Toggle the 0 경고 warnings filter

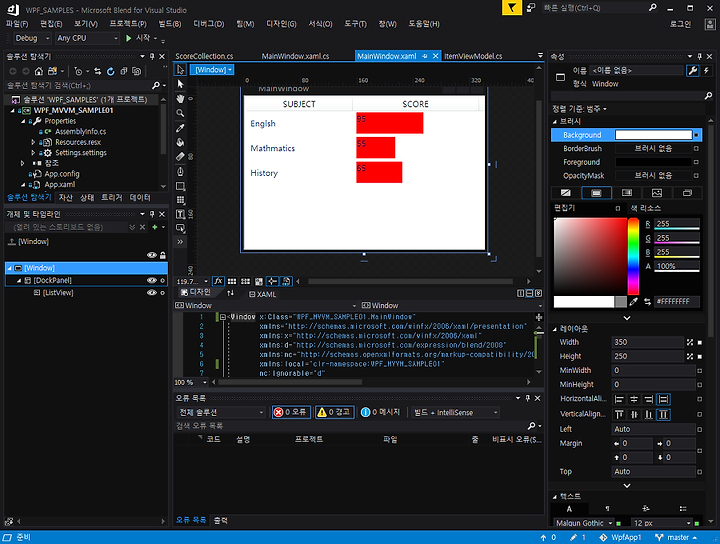[x=335, y=412]
